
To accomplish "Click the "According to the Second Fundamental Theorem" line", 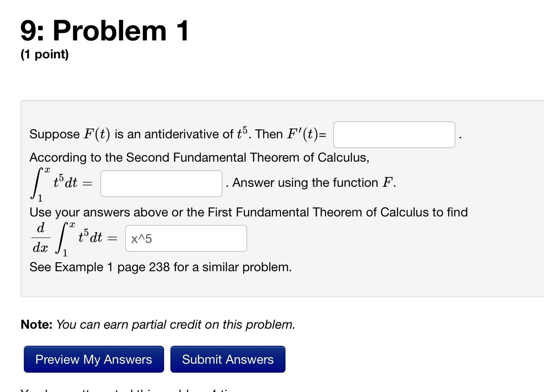I will pyautogui.click(x=199, y=158).
